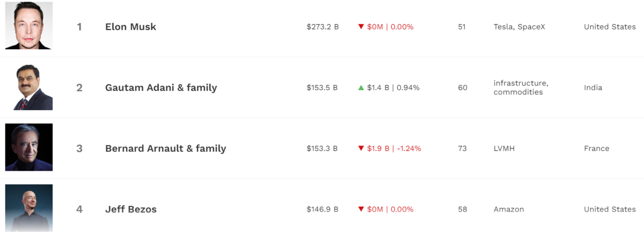644x240 pixels.
Task: Click the red down arrow beside Musk's $0M
Action: point(361,27)
